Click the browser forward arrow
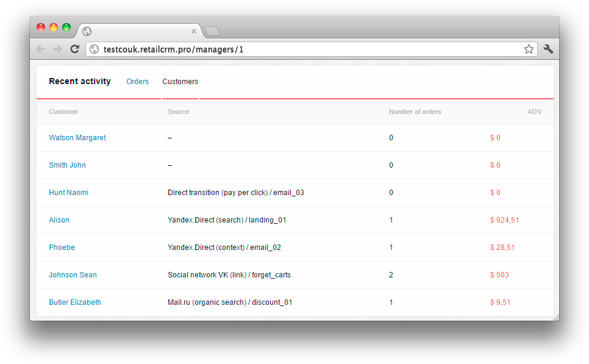Image resolution: width=589 pixels, height=364 pixels. tap(57, 49)
